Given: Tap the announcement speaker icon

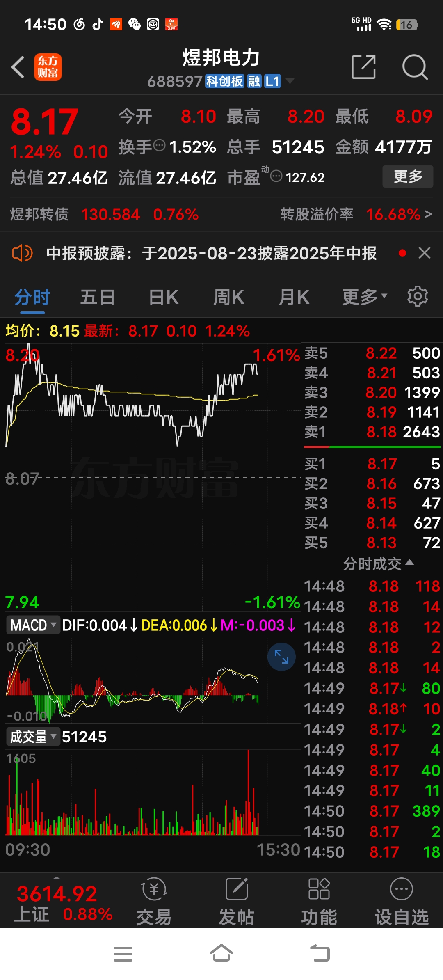Looking at the screenshot, I should (22, 253).
